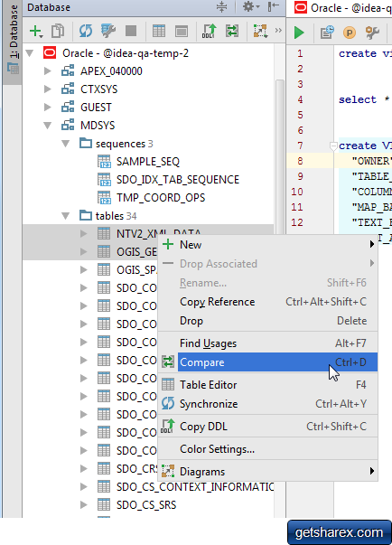Screen dimensions: 392x545
Task: Select SDO_IDX_TAB_SEQUENCE in tree
Action: point(178,180)
